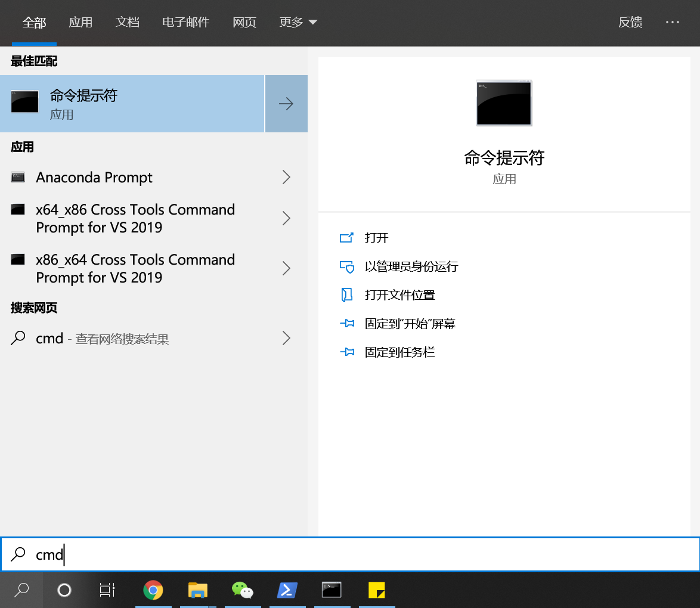Click the 命令提示符 black terminal icon
The width and height of the screenshot is (700, 608).
[25, 101]
